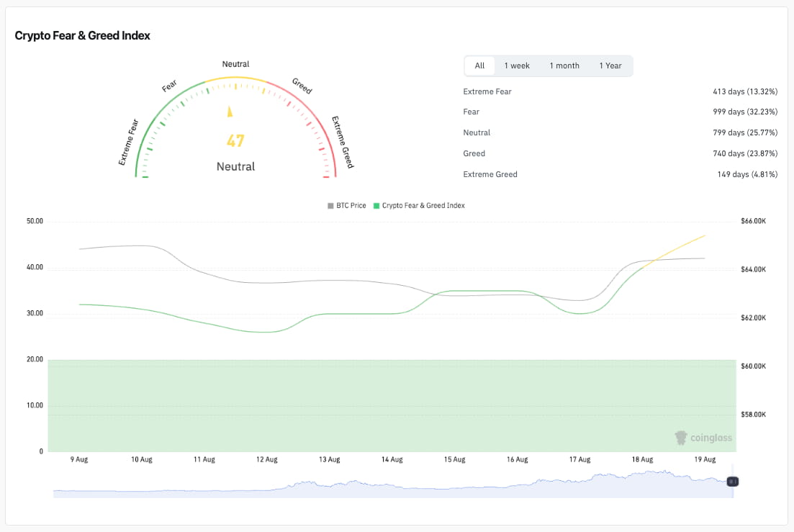The height and width of the screenshot is (532, 794).
Task: Toggle the BTC Price legend series
Action: (347, 205)
